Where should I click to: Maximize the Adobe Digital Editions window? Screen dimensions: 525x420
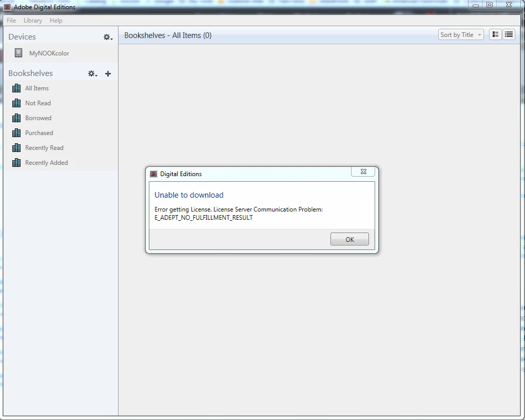point(490,5)
